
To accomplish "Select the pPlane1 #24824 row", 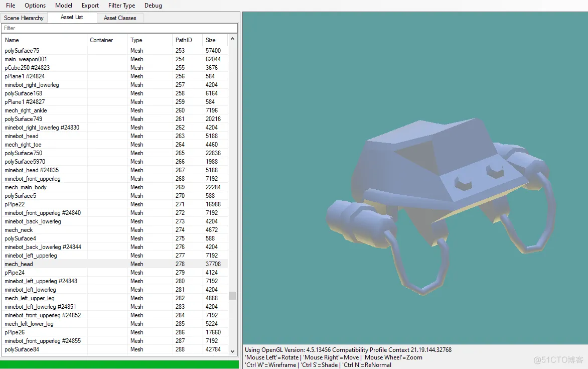I will click(115, 76).
